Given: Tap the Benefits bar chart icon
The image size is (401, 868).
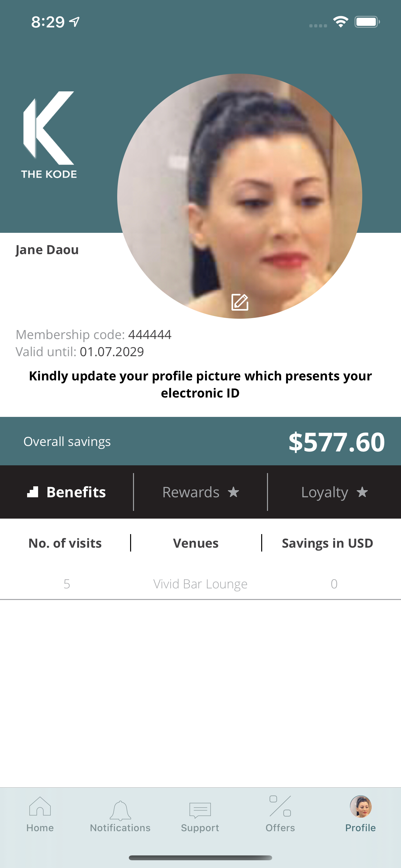Looking at the screenshot, I should 33,492.
